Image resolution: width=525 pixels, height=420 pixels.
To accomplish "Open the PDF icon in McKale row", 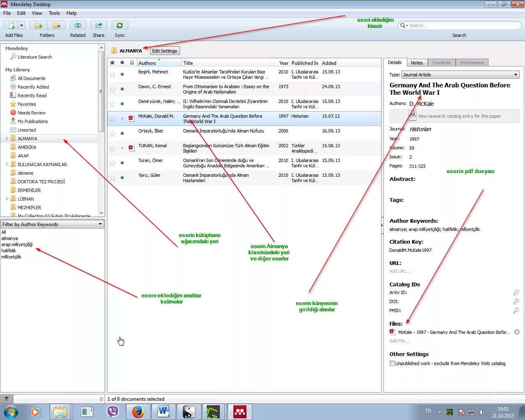I will point(132,119).
